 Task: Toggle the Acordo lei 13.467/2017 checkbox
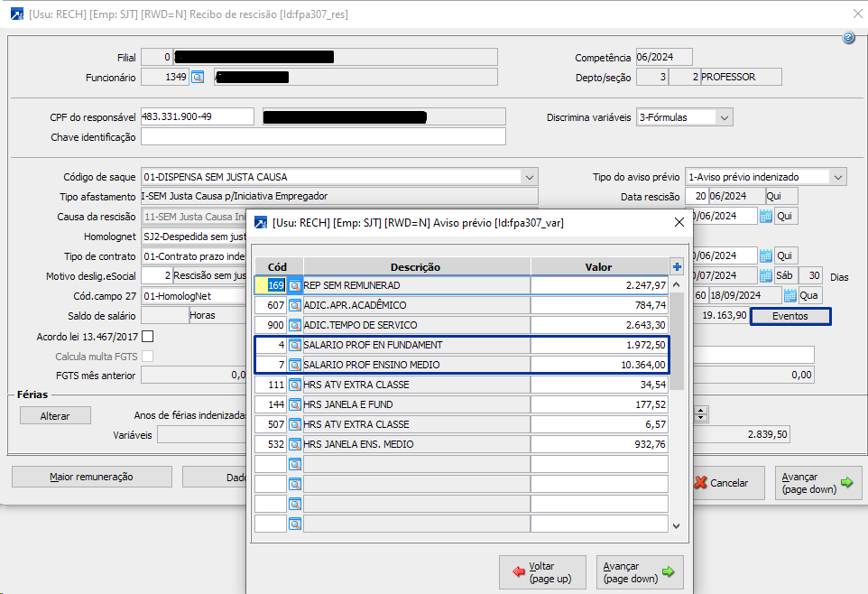[148, 337]
